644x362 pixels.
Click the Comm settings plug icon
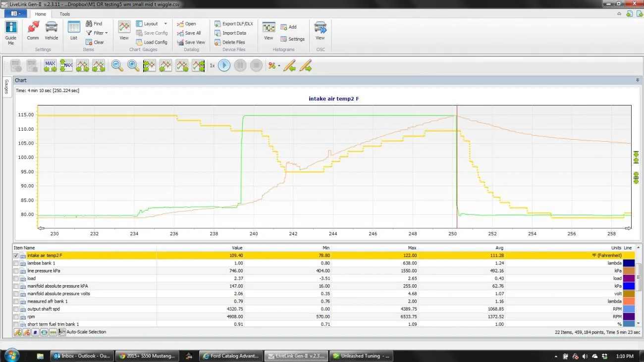point(33,31)
